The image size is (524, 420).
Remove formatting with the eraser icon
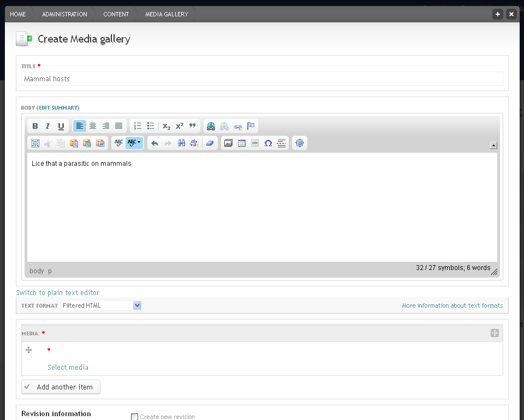pyautogui.click(x=210, y=143)
